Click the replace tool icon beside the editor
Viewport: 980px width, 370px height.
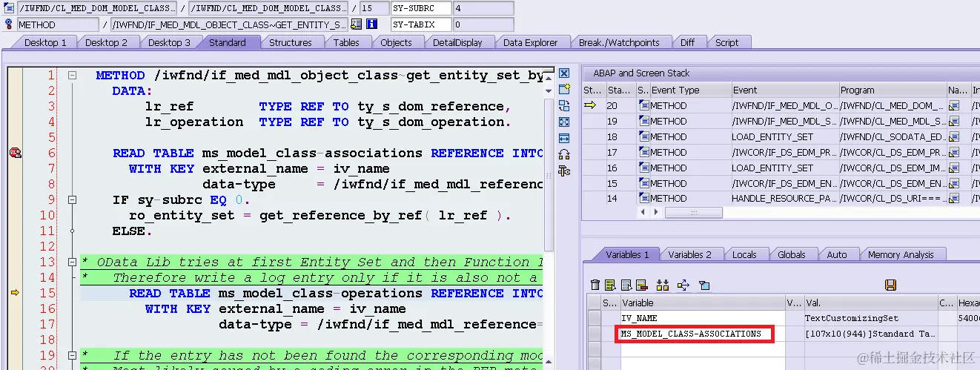(x=564, y=105)
